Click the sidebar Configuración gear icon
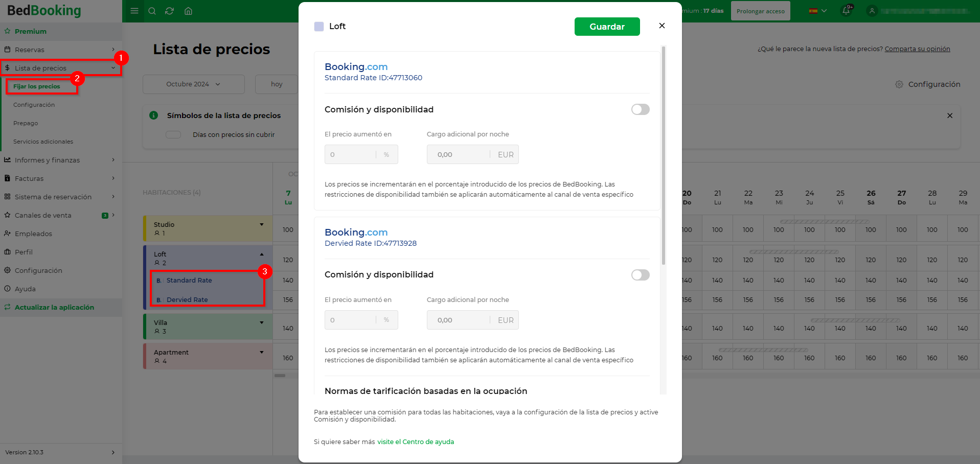 (x=8, y=270)
